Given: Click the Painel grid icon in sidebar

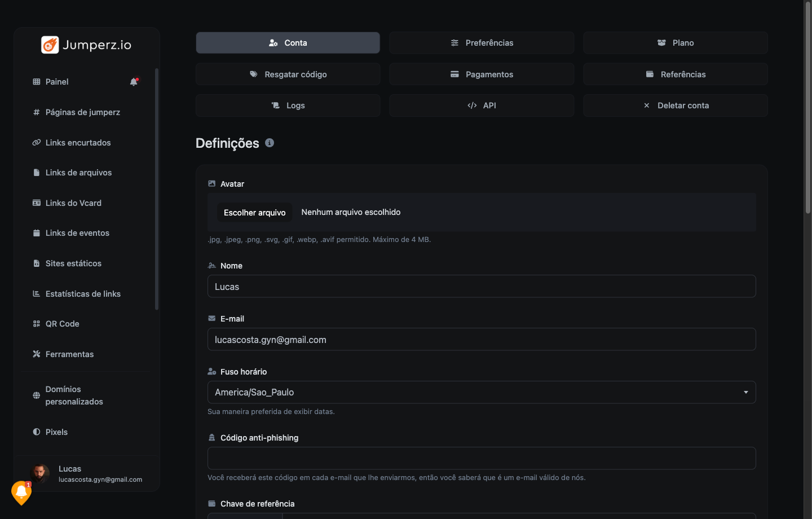Looking at the screenshot, I should point(37,82).
